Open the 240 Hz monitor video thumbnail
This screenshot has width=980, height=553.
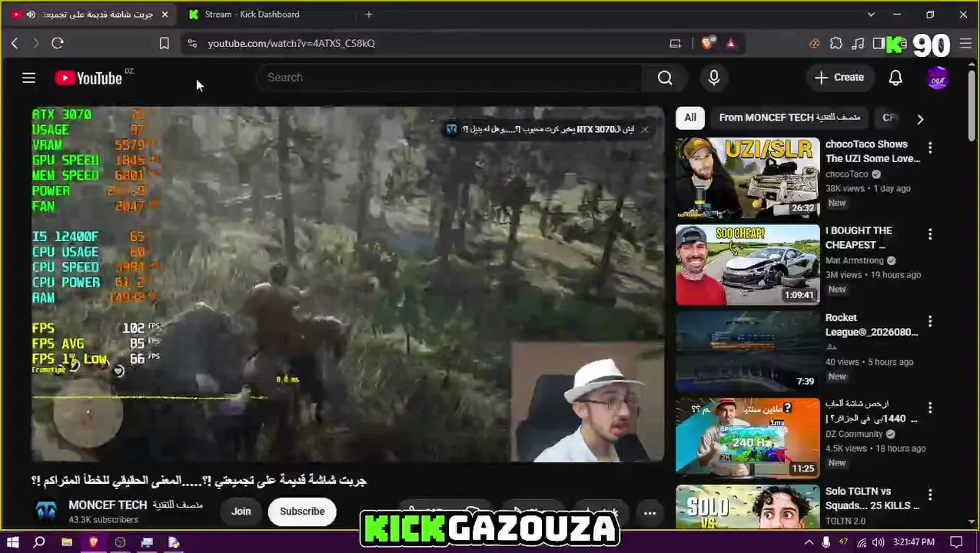click(748, 439)
